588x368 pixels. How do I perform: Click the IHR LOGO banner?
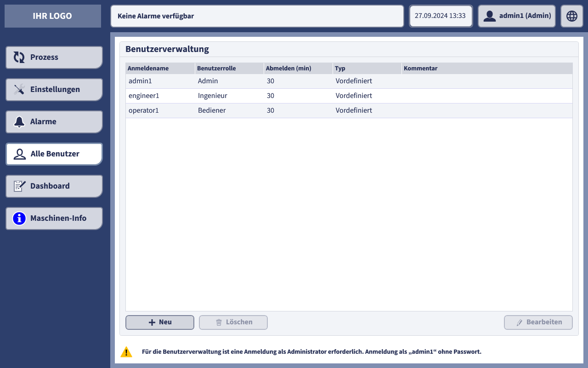click(x=53, y=16)
